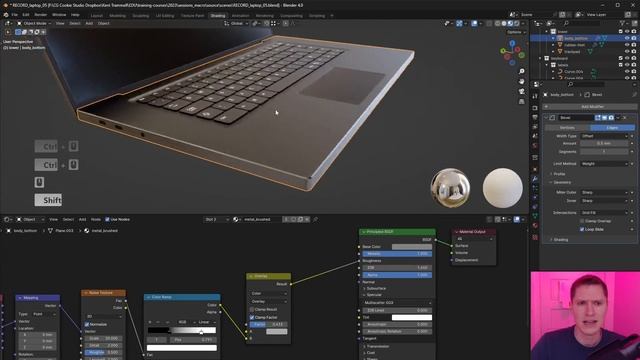
Task: Toggle the Use Nodes checkbox
Action: coord(107,220)
